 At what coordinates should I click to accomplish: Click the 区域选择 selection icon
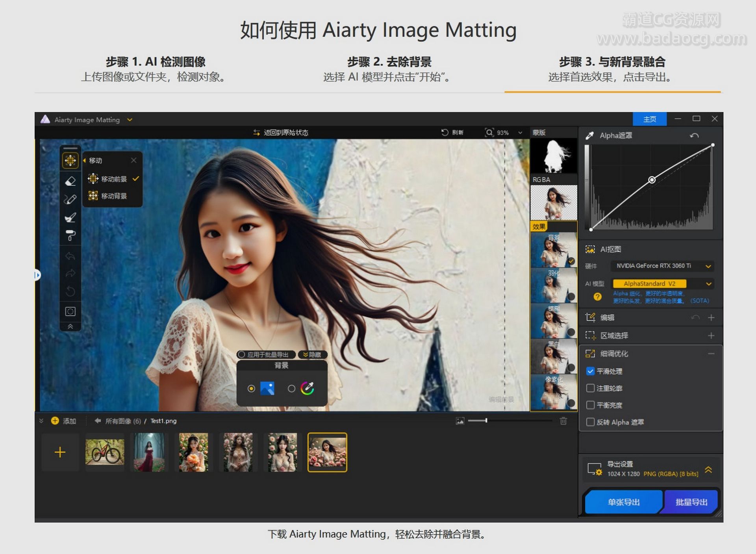pos(590,335)
